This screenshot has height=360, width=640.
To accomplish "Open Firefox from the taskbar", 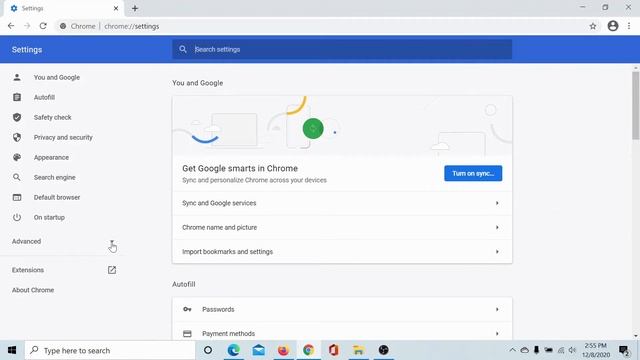I will [283, 350].
